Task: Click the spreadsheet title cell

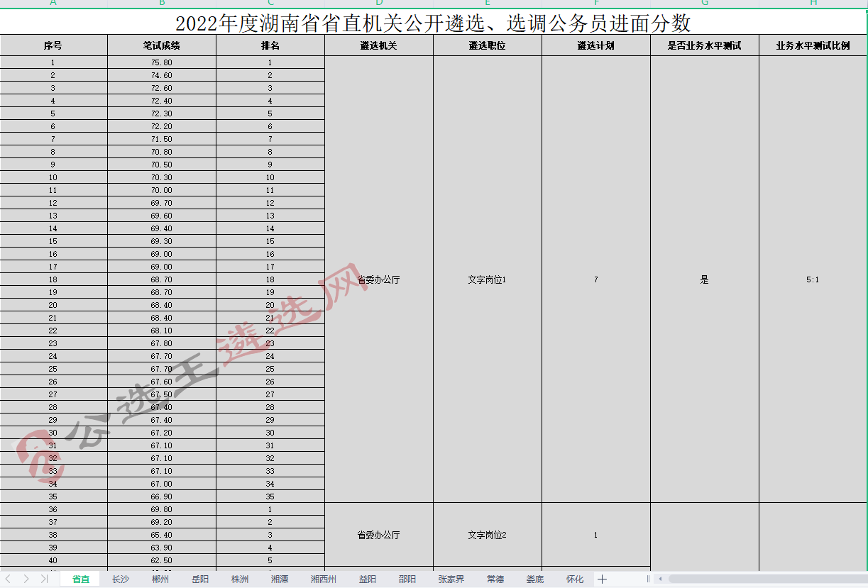Action: pyautogui.click(x=433, y=23)
